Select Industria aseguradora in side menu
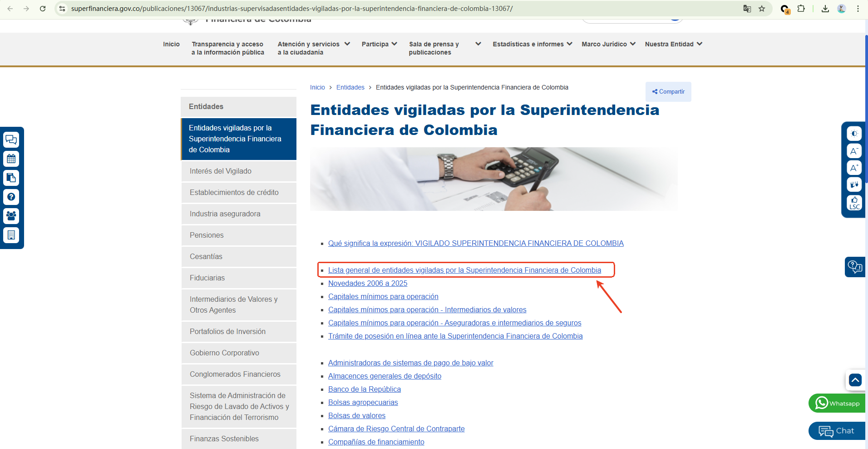 click(239, 214)
